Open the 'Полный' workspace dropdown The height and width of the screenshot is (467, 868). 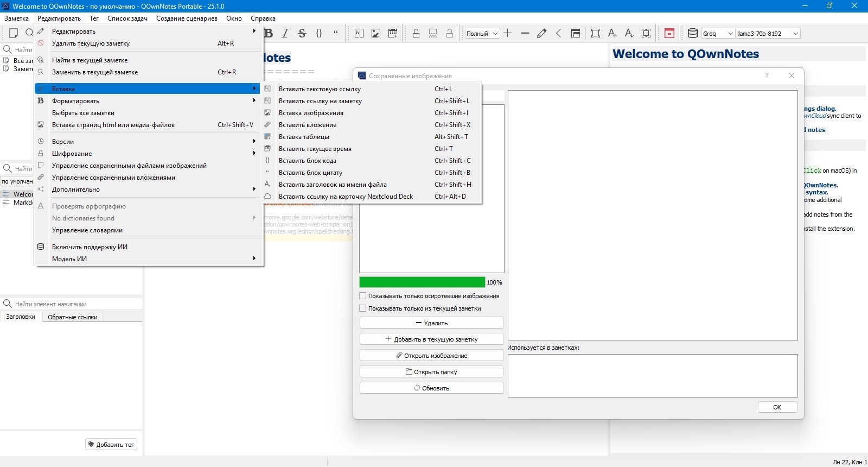(482, 33)
